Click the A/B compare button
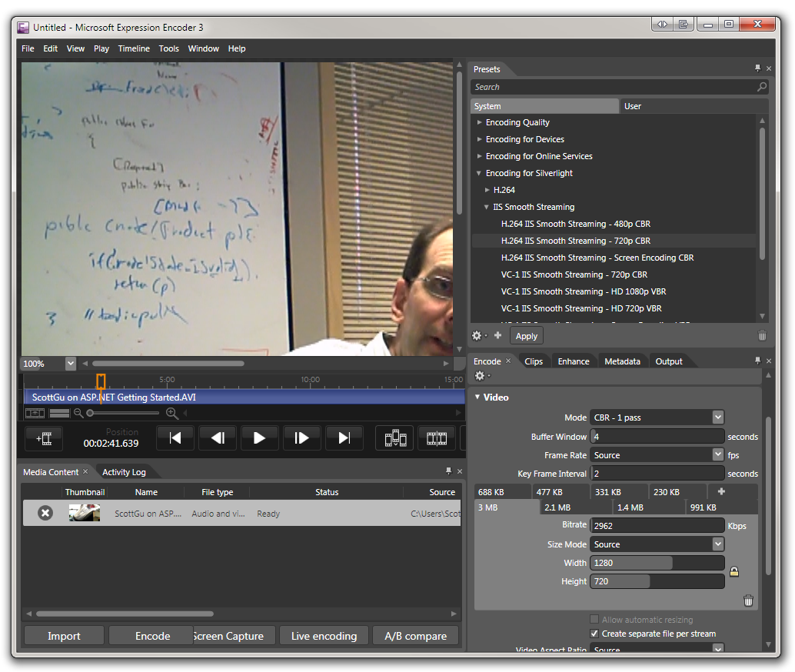The image size is (795, 672). pyautogui.click(x=416, y=636)
